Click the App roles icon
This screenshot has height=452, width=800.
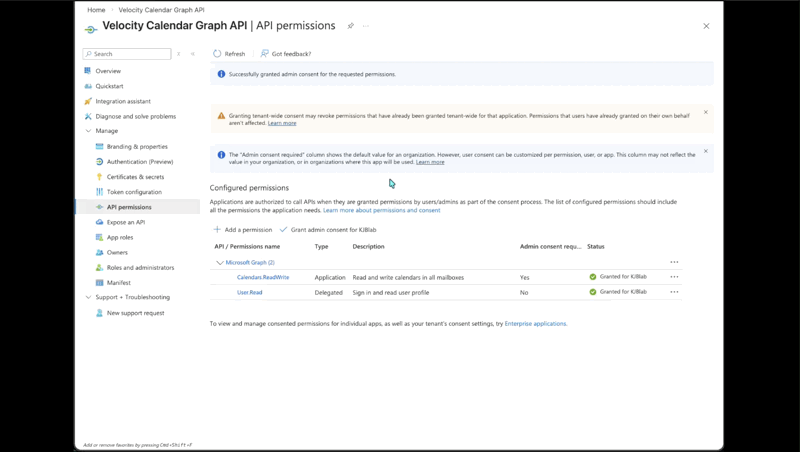[x=99, y=237]
